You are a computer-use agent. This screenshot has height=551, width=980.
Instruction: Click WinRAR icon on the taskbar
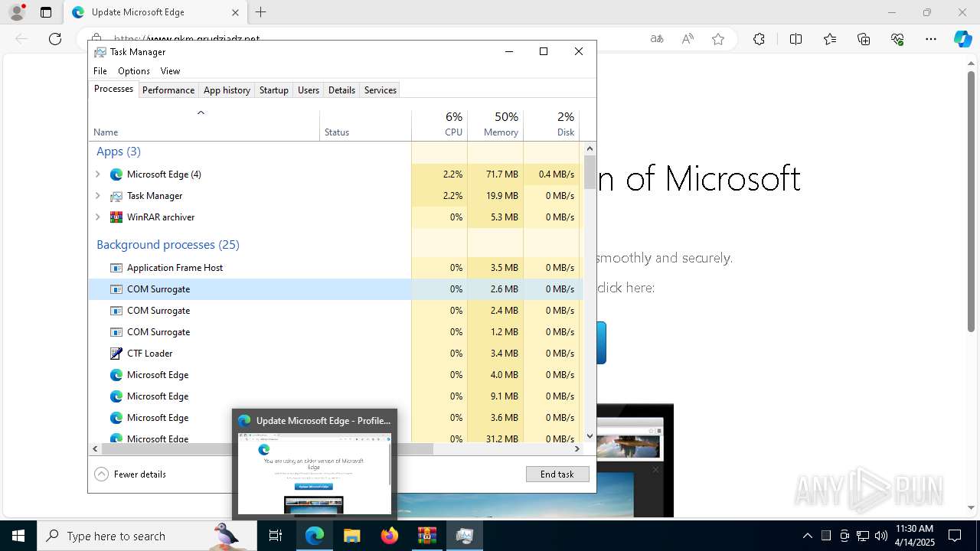point(426,536)
